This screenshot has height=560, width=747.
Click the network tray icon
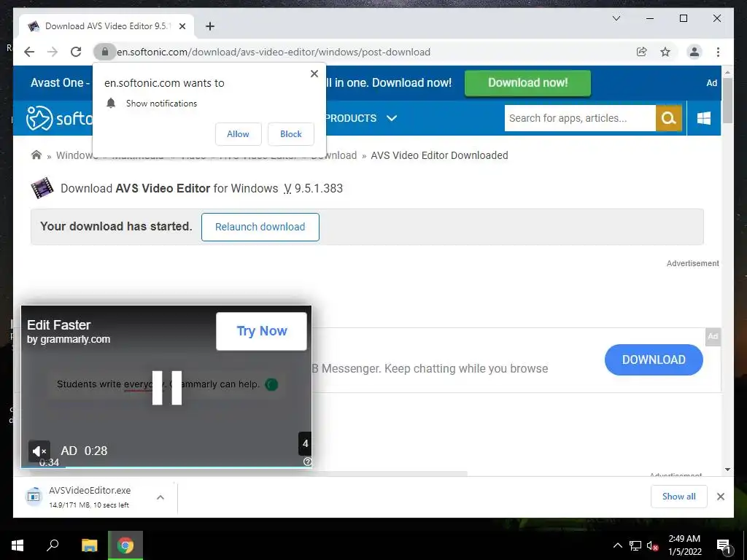[635, 545]
